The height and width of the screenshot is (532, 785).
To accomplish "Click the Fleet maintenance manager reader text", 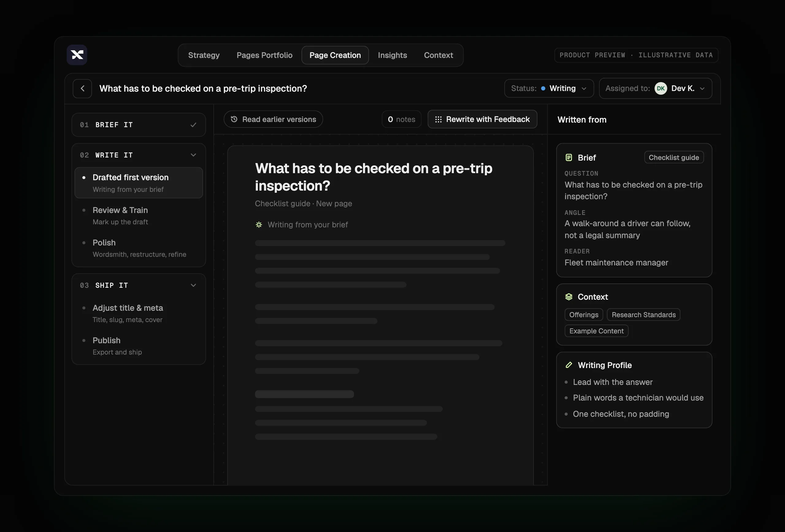I will (616, 263).
